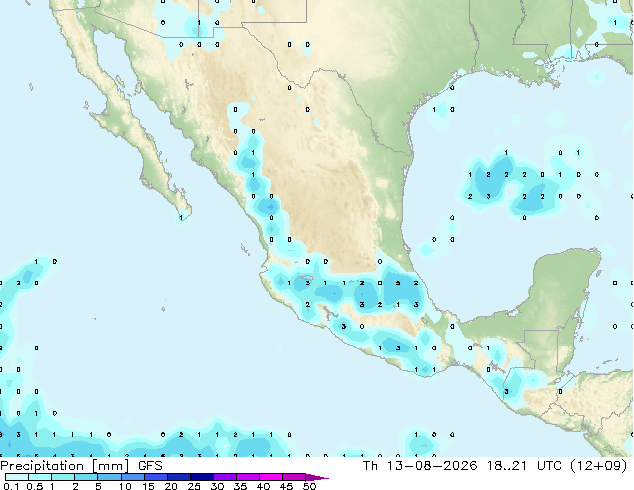Image resolution: width=634 pixels, height=490 pixels.
Task: Click the legend value '15'
Action: 148,486
